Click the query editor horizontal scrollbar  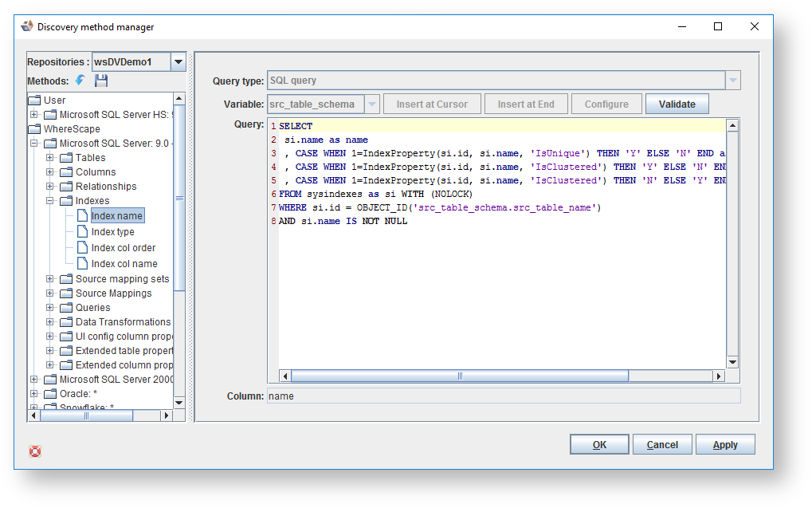459,376
